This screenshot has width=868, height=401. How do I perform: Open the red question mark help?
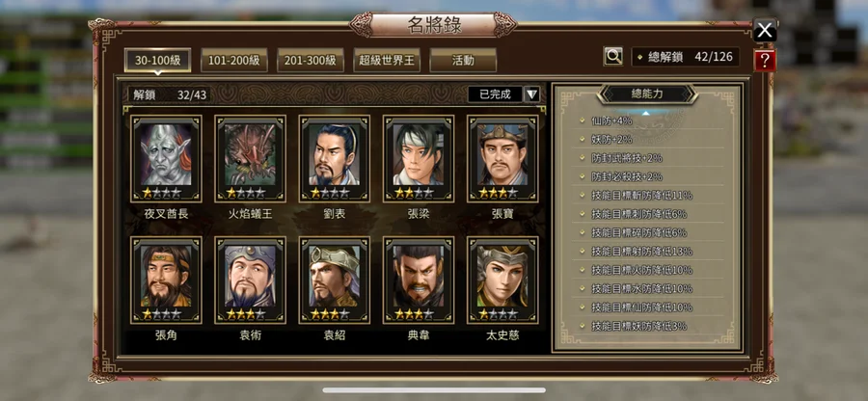[765, 61]
